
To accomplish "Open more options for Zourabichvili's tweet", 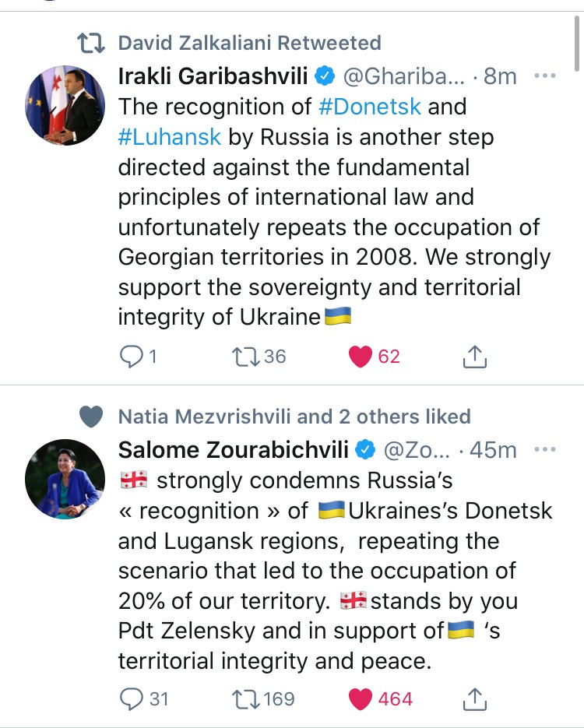I will [x=544, y=450].
